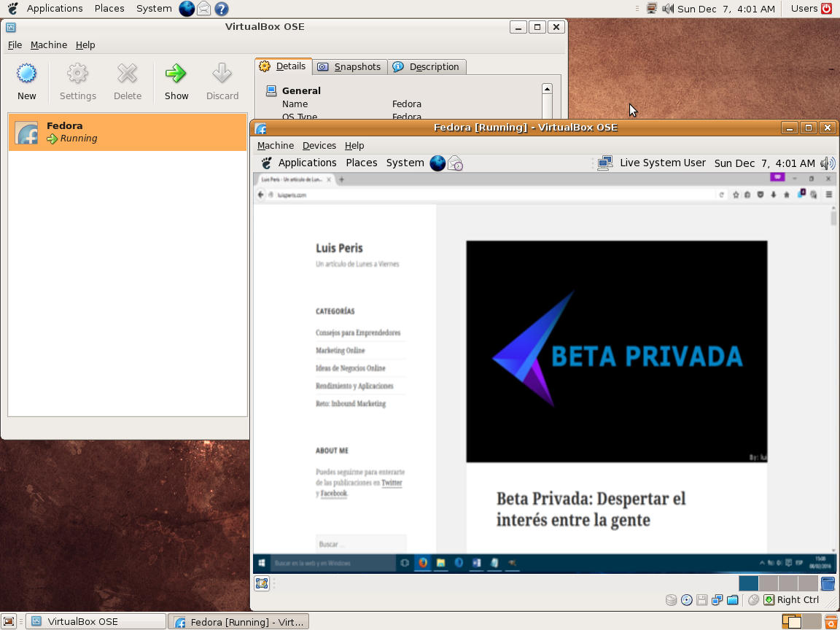Open guest Fedora Applications menu
Viewport: 840px width, 630px height.
(x=307, y=163)
